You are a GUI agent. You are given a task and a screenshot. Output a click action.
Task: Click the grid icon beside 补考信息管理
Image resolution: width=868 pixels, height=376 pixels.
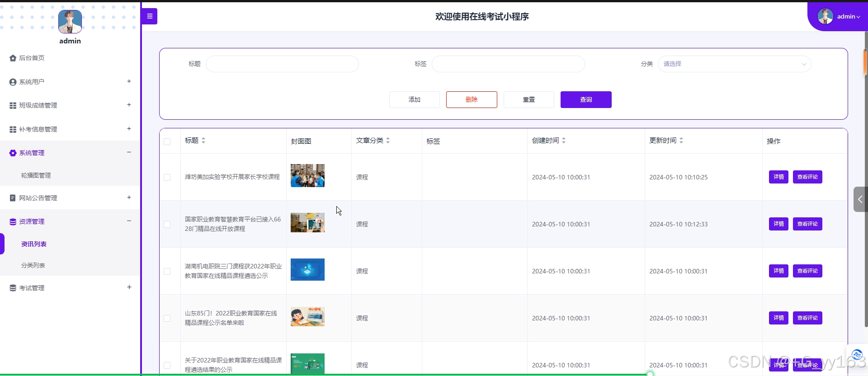point(13,129)
